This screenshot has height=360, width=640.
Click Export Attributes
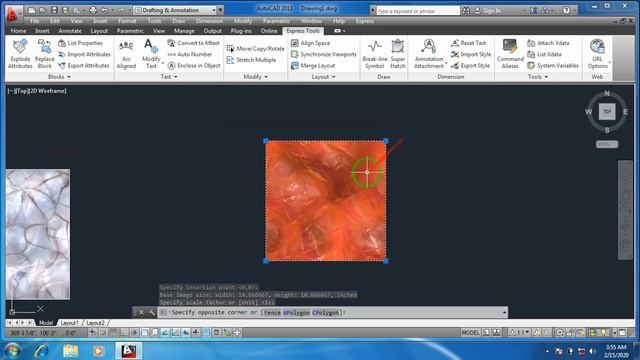point(84,65)
